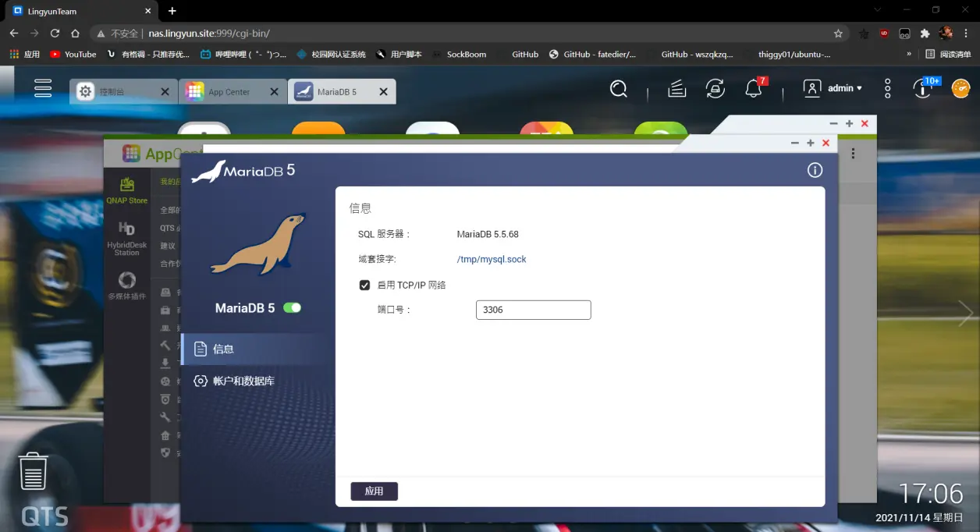Open a new browser tab
The image size is (980, 532).
[172, 11]
